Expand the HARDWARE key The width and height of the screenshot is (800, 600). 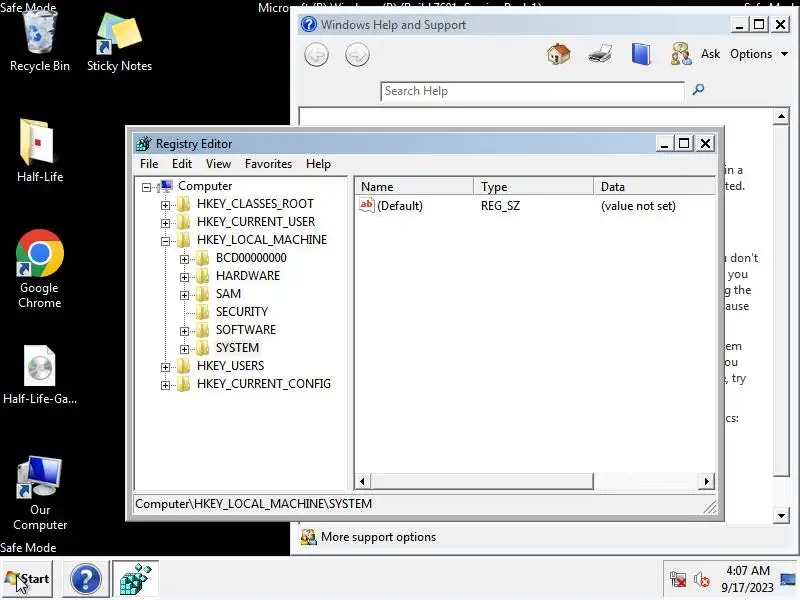184,277
